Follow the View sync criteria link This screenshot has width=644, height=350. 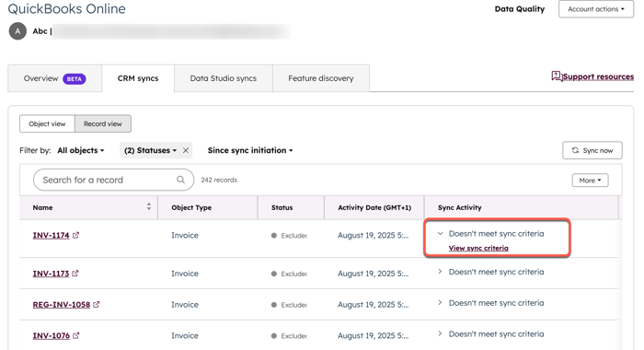click(478, 248)
